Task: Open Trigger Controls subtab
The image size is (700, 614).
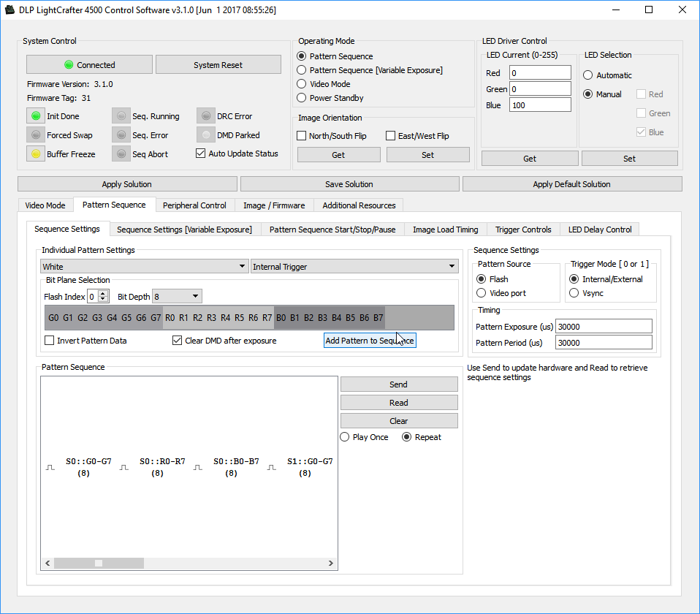Action: 523,230
